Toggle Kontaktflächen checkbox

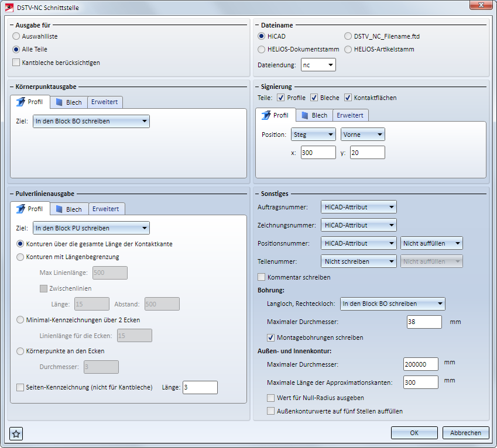coord(348,98)
